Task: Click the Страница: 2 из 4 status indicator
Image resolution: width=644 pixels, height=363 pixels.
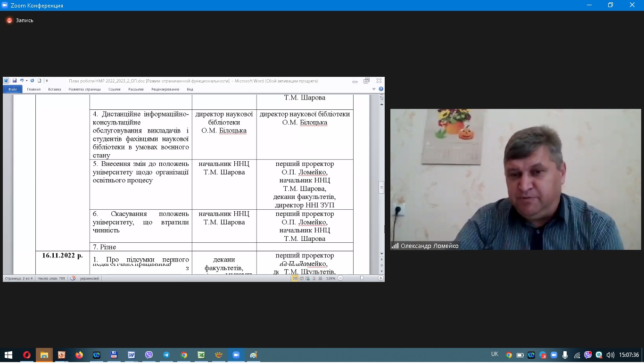Action: pos(19,279)
